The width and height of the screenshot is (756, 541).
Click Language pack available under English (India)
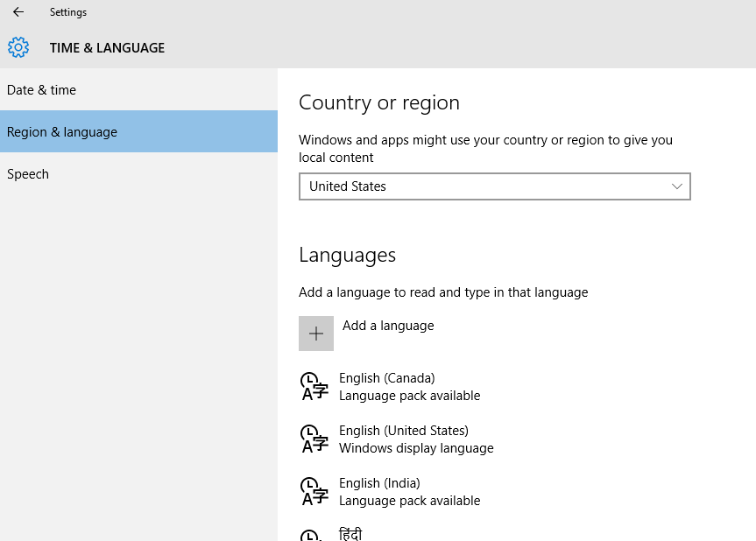tap(409, 501)
